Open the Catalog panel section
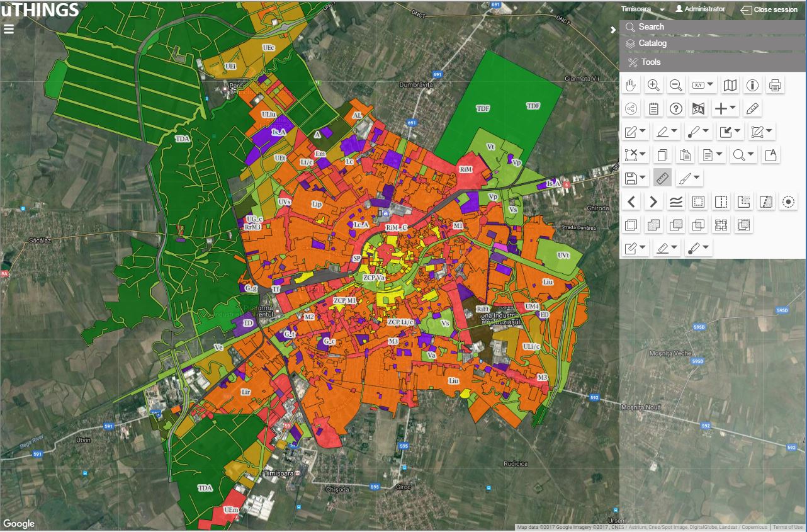 [652, 43]
